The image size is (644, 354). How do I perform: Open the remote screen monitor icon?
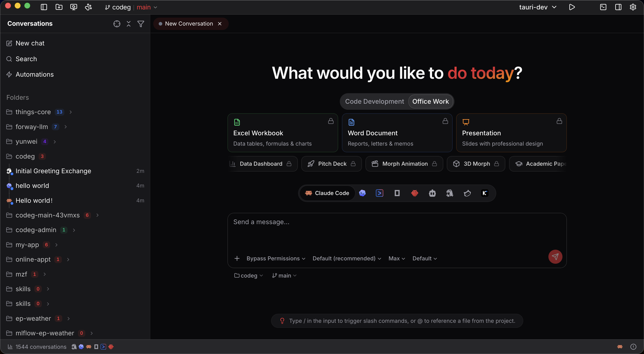(x=74, y=7)
